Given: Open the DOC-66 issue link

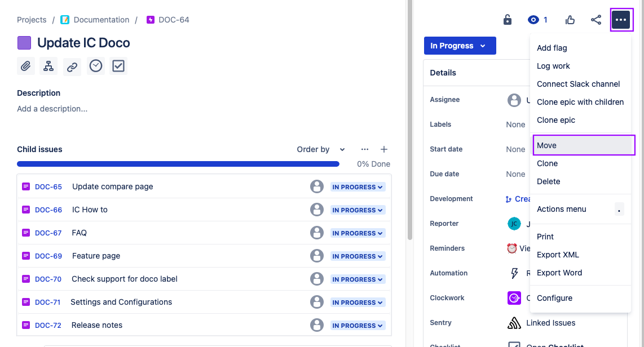Looking at the screenshot, I should 48,210.
